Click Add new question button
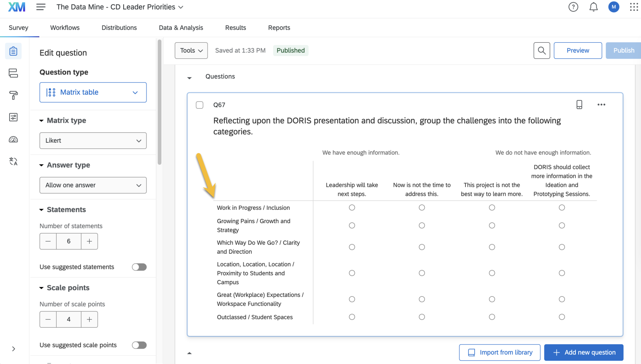The width and height of the screenshot is (641, 364). (584, 353)
